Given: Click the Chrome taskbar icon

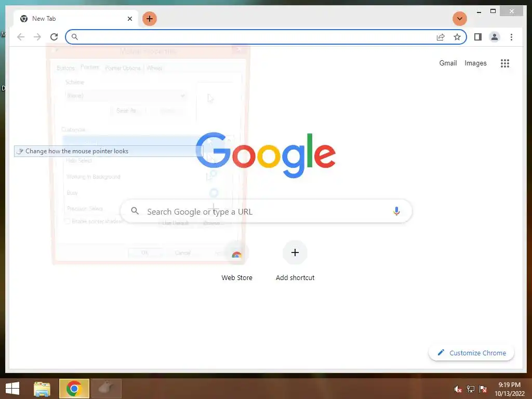Looking at the screenshot, I should tap(74, 389).
